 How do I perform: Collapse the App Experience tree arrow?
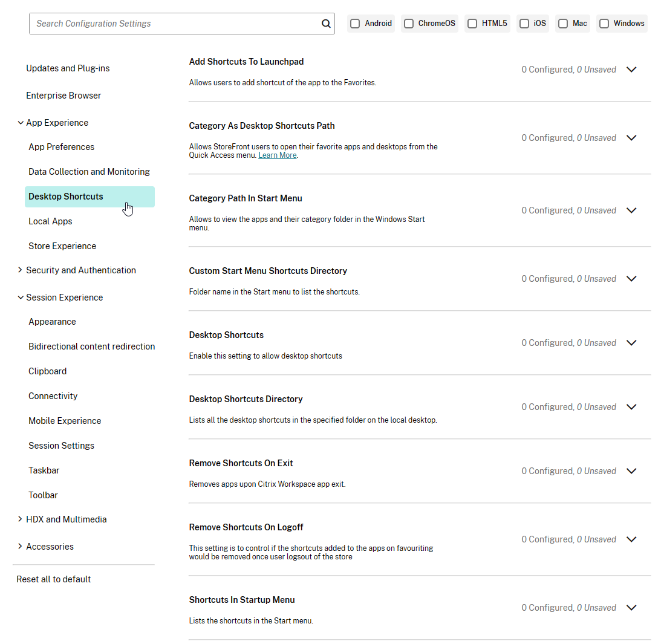[x=21, y=123]
